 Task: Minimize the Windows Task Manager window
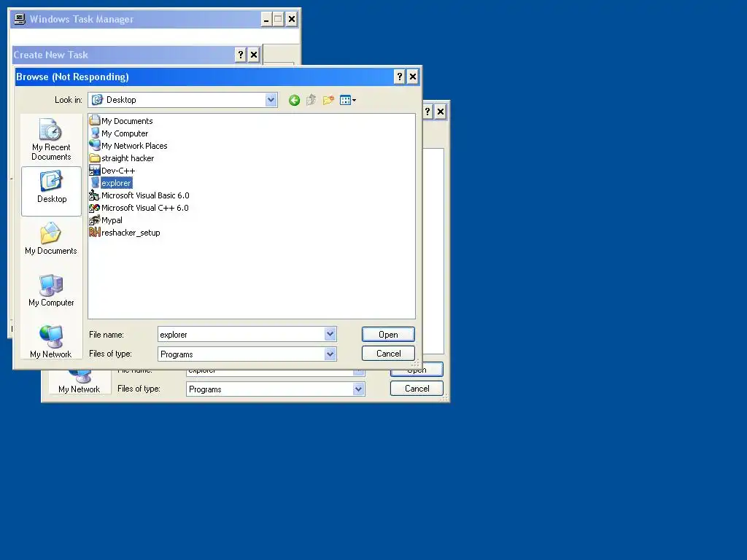(x=266, y=19)
